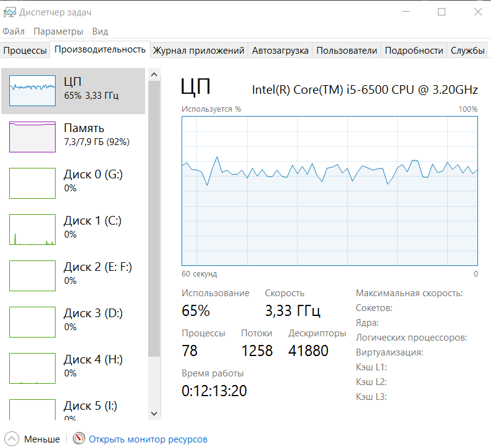Click the resource monitor gauge icon

(x=79, y=438)
